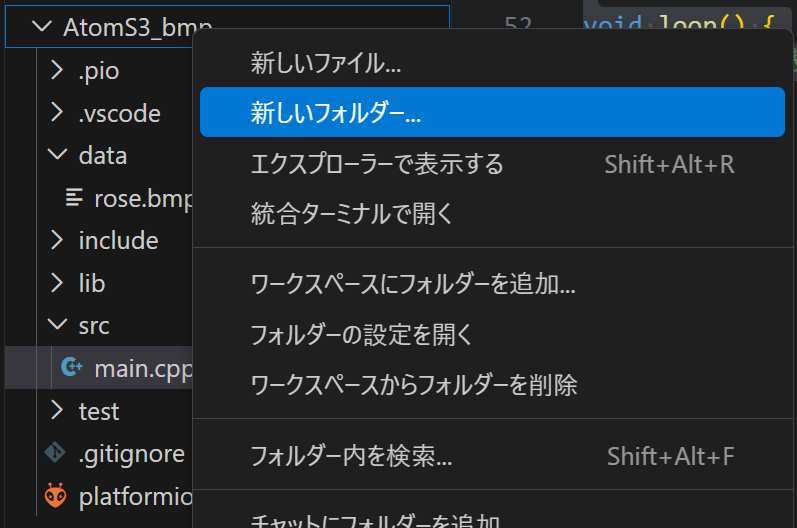Click the text file icon for rose.bmp
Viewport: 797px width, 528px height.
pos(74,198)
